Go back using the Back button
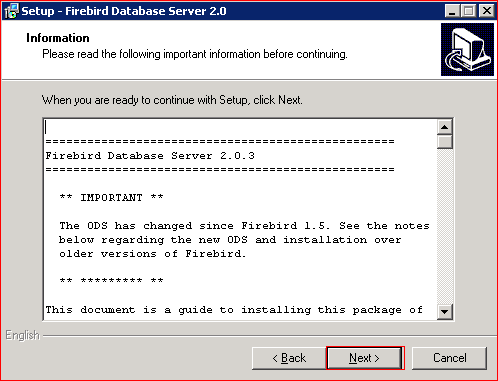The width and height of the screenshot is (498, 381). [289, 358]
